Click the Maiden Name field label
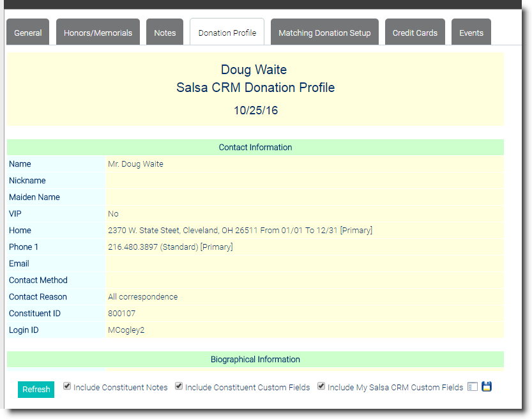This screenshot has width=532, height=419. 34,197
